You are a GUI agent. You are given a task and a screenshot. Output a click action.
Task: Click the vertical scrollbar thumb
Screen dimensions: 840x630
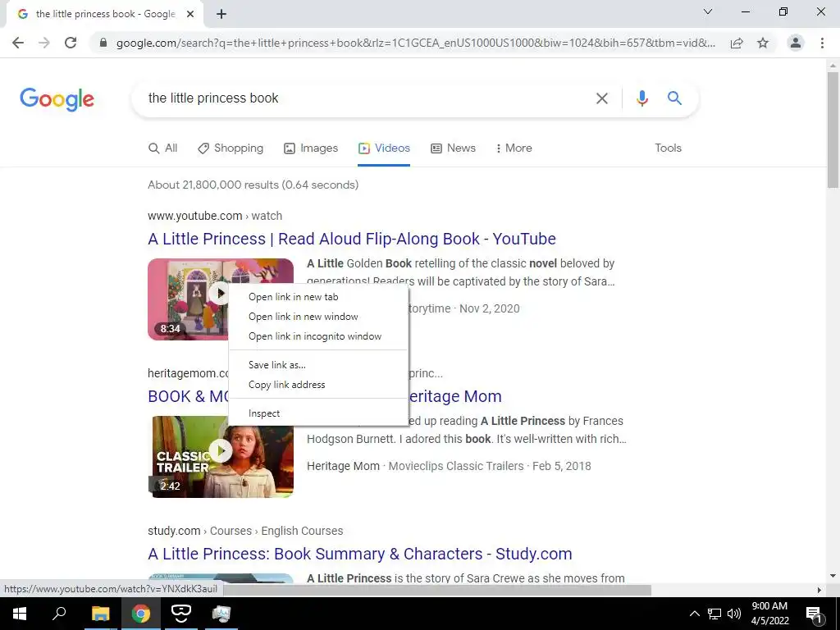[833, 129]
